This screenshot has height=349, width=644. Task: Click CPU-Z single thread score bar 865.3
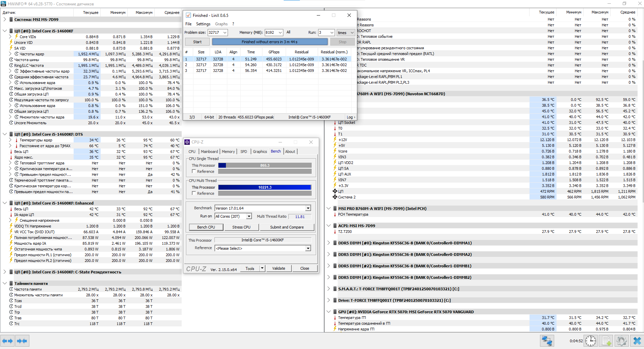coord(265,165)
